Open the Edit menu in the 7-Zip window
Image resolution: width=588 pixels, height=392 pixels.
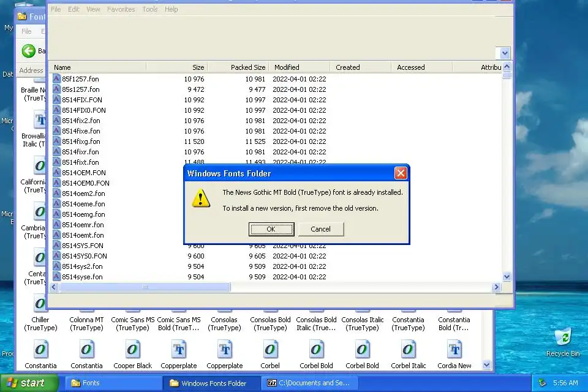point(73,9)
